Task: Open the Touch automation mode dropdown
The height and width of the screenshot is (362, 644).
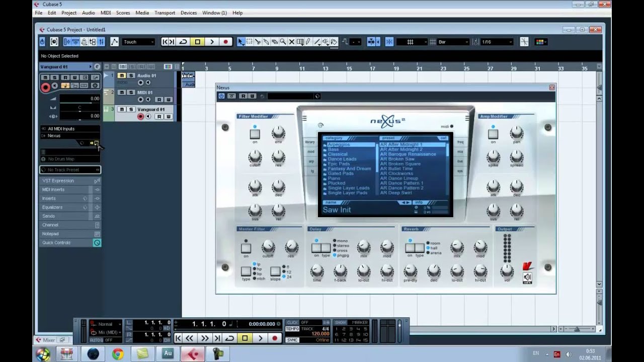Action: pos(138,42)
